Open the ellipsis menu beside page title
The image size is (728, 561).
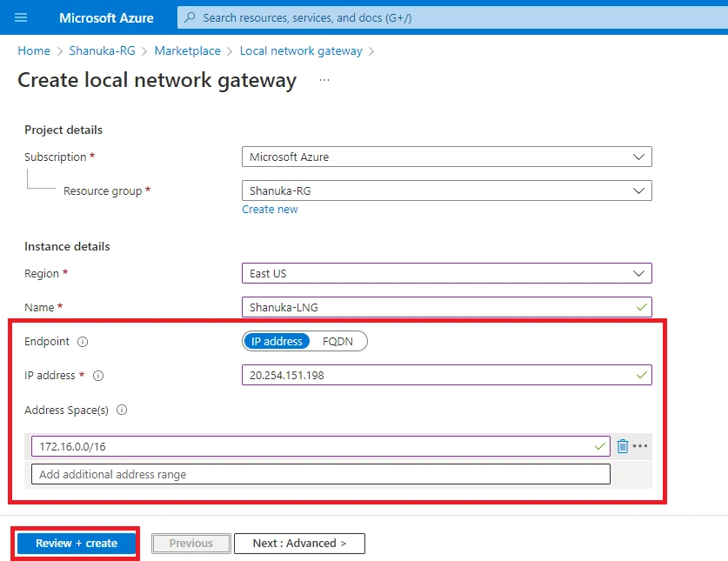[324, 80]
